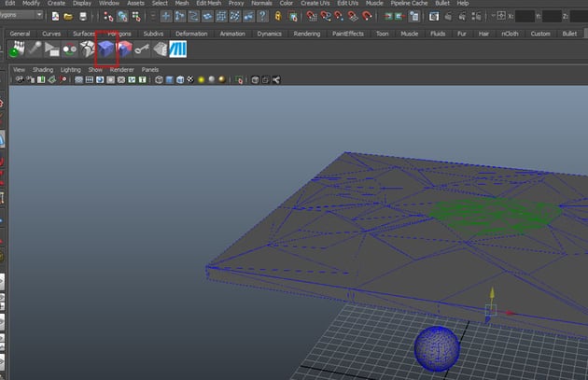Switch to the Dynamics shelf tab
The height and width of the screenshot is (380, 588).
click(269, 34)
